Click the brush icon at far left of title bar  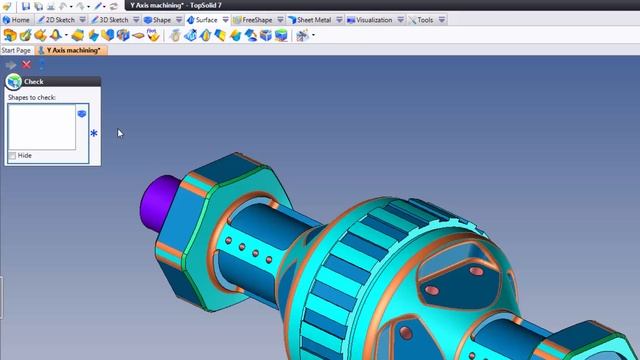point(7,6)
